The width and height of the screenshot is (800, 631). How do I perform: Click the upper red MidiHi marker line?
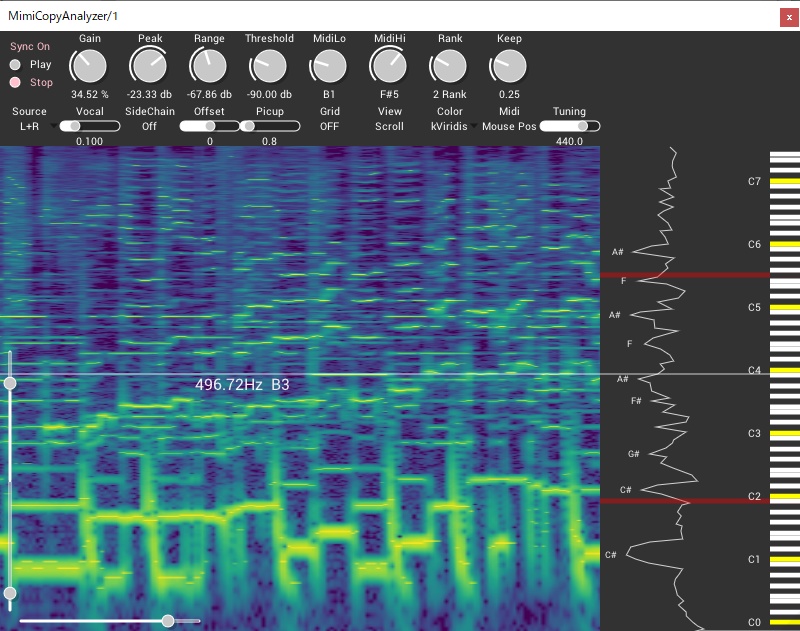click(685, 275)
